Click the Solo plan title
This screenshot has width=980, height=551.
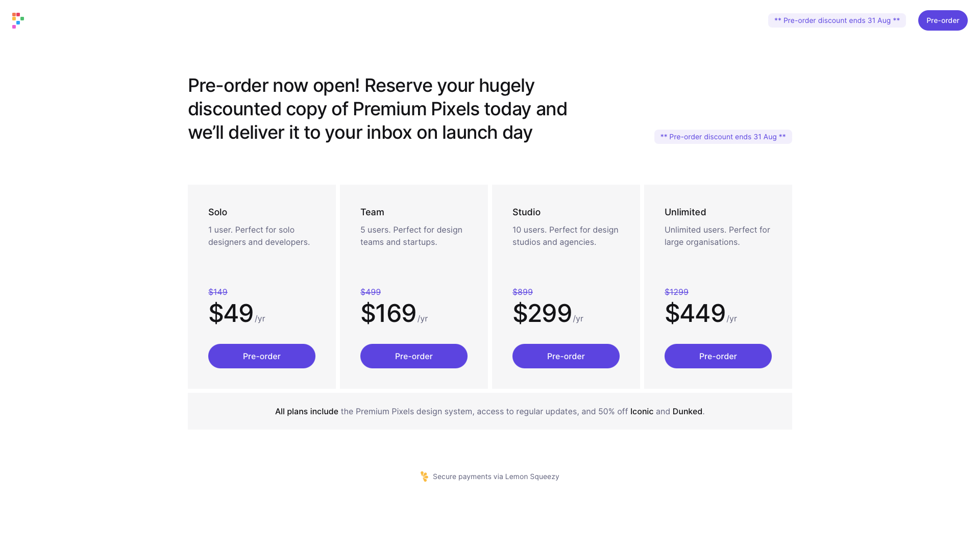coord(217,212)
